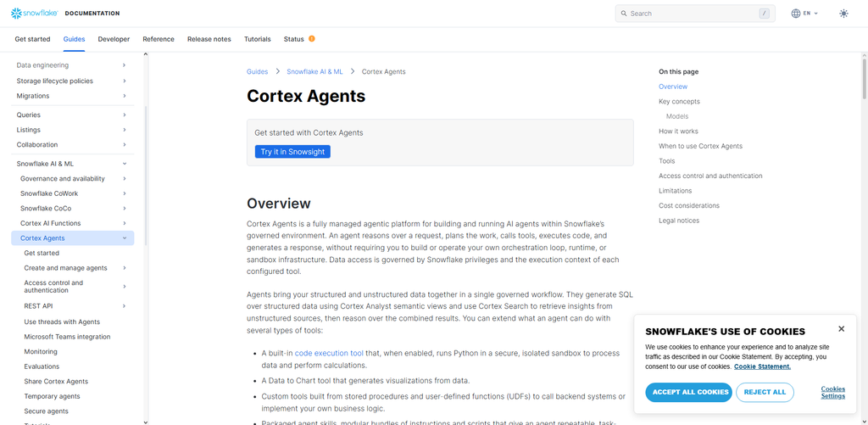Expand the REST API chevron
868x425 pixels.
[x=125, y=306]
